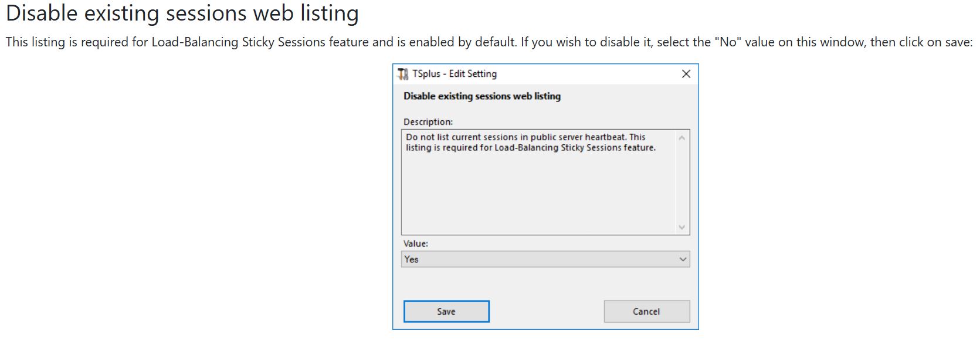
Task: Click the Save button
Action: click(x=446, y=312)
